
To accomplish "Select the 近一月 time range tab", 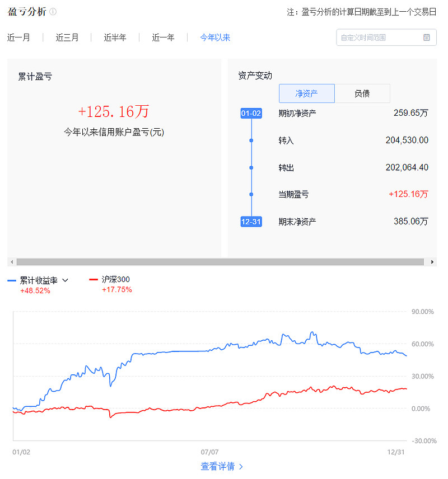I will click(18, 37).
